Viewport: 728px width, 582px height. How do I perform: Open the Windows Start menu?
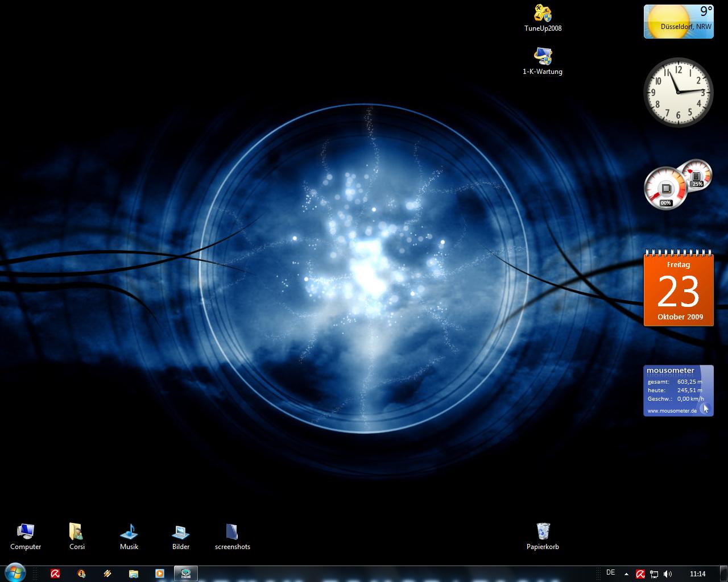click(15, 573)
